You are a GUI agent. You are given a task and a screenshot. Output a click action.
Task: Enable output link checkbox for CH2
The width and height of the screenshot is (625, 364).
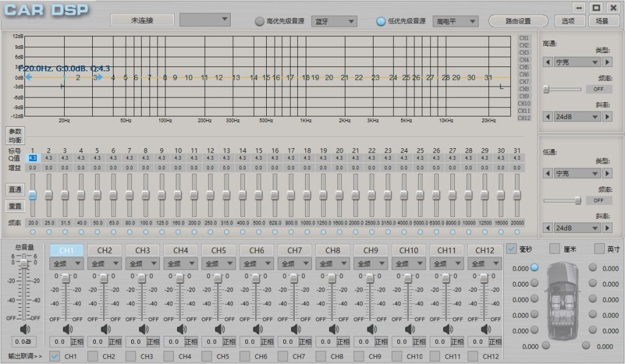tap(93, 356)
